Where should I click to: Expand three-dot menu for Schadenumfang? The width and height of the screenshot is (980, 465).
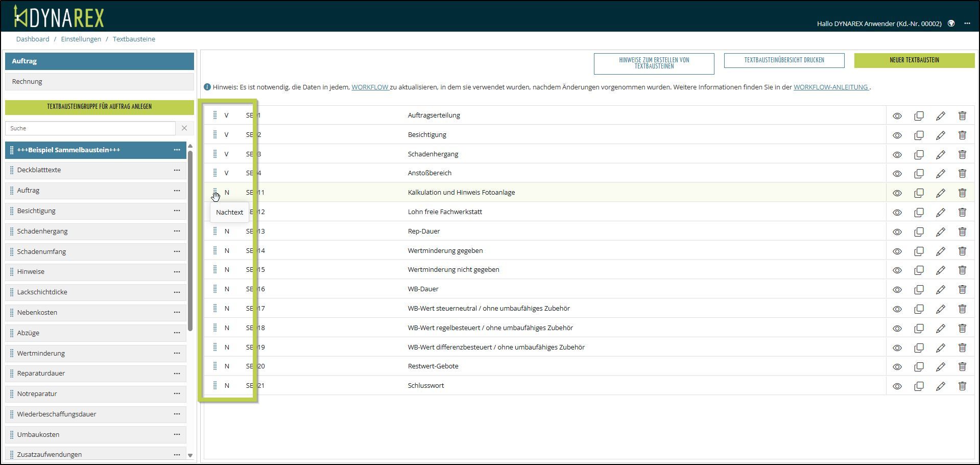(177, 251)
